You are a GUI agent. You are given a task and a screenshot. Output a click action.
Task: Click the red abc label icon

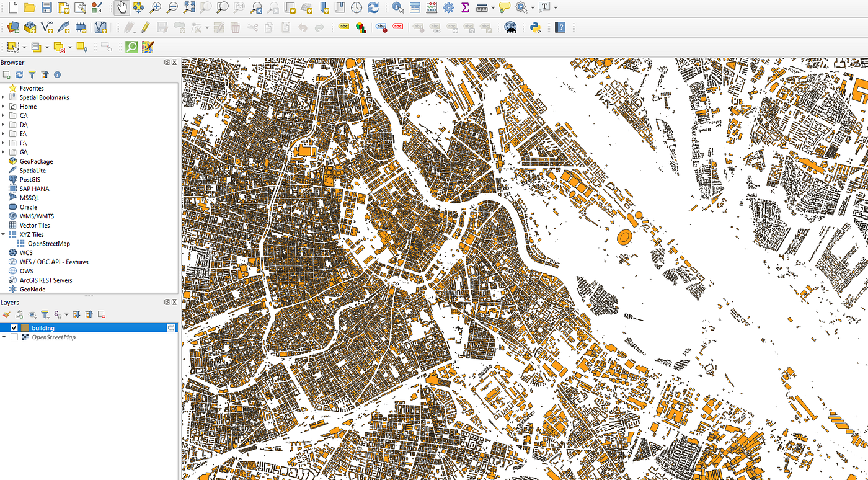397,27
